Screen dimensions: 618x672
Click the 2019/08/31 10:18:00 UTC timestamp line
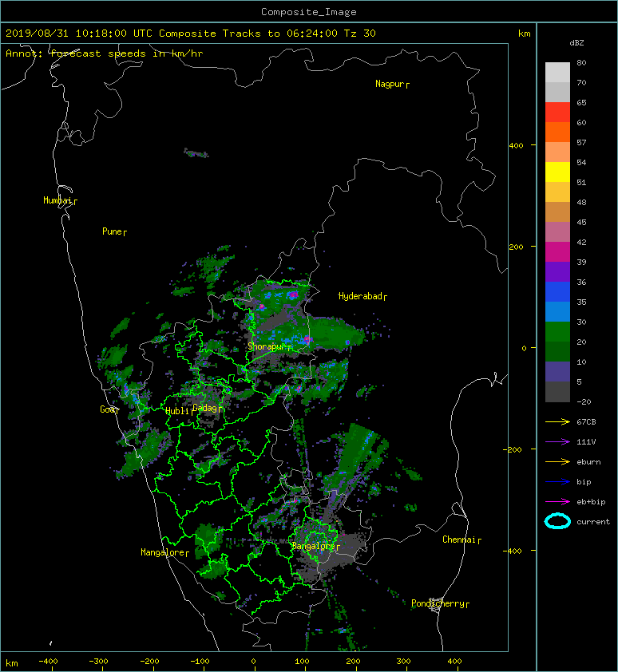point(191,34)
